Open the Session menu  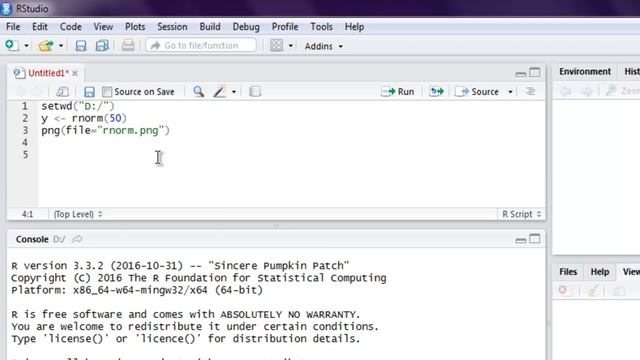[x=172, y=27]
